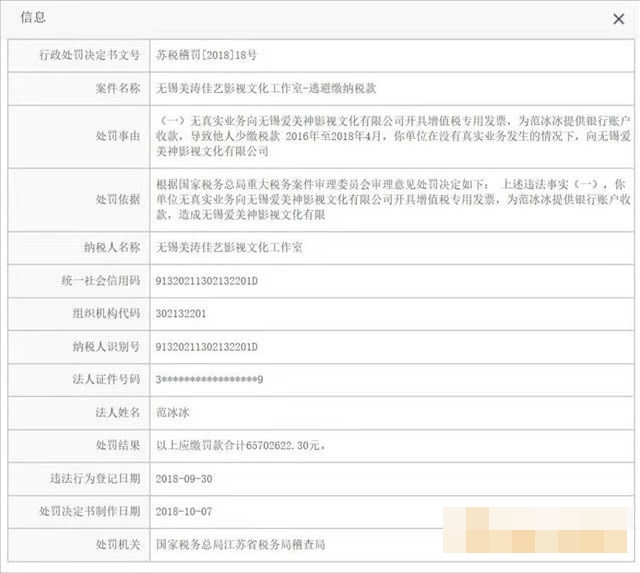This screenshot has width=640, height=573.
Task: Click the 信息 dialog title
Action: point(33,18)
